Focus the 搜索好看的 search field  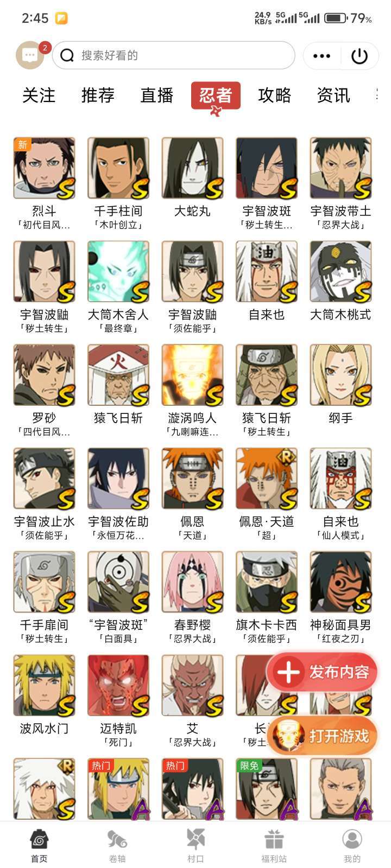click(174, 55)
